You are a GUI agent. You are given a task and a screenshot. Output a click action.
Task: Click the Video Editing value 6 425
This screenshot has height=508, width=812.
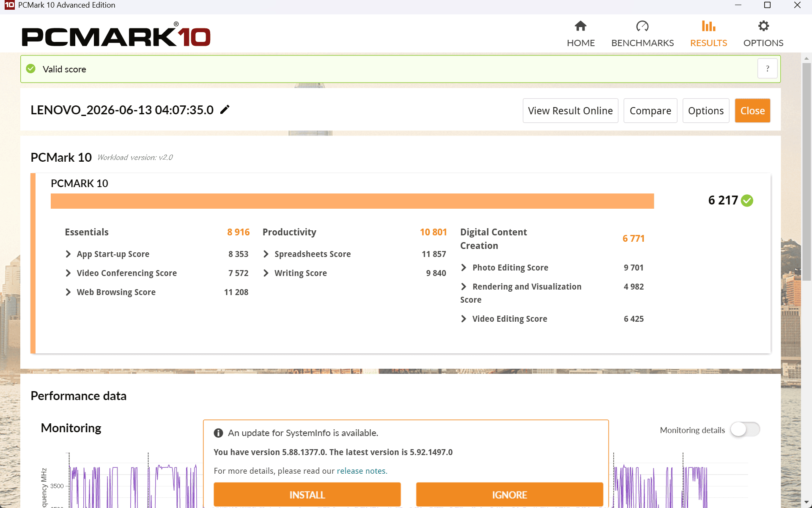point(634,319)
